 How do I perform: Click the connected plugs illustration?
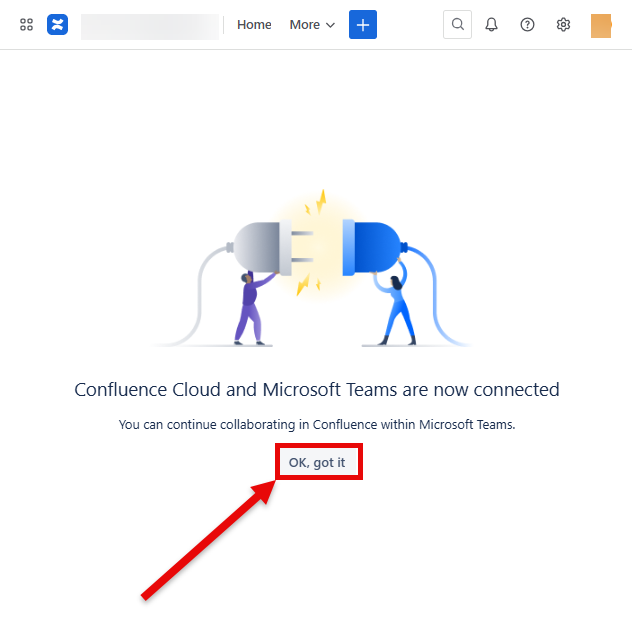tap(311, 268)
